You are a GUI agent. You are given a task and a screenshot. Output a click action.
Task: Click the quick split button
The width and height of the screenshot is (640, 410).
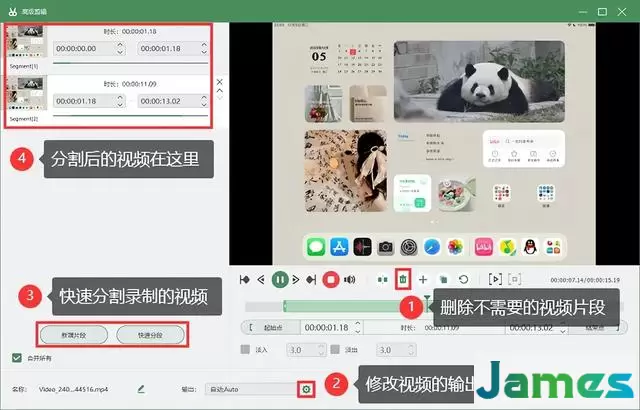(x=150, y=335)
